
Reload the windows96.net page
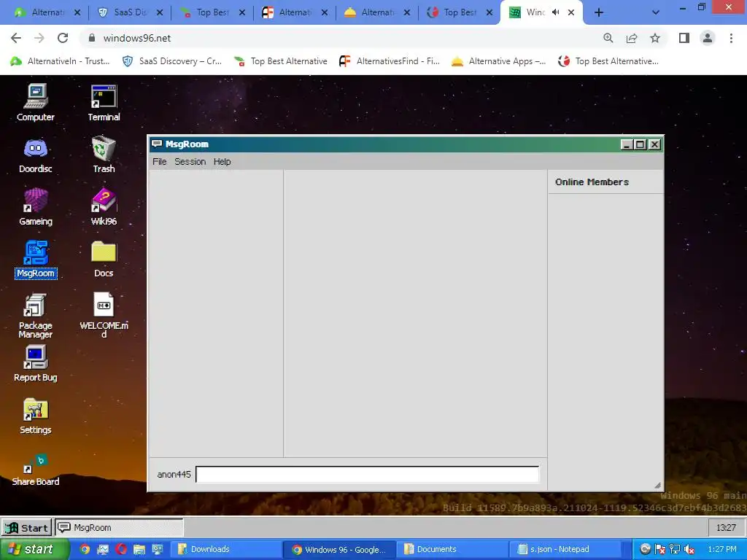click(x=63, y=38)
